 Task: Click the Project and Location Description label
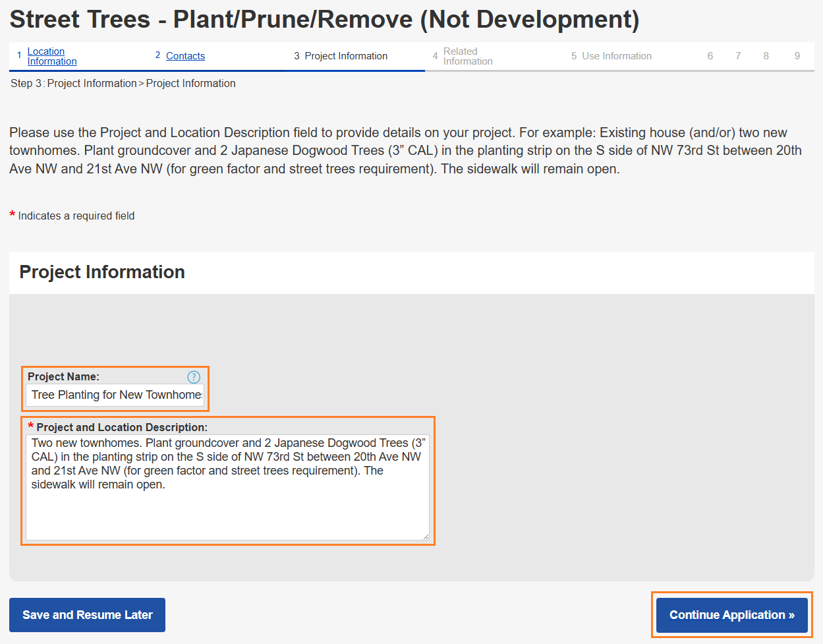[122, 427]
